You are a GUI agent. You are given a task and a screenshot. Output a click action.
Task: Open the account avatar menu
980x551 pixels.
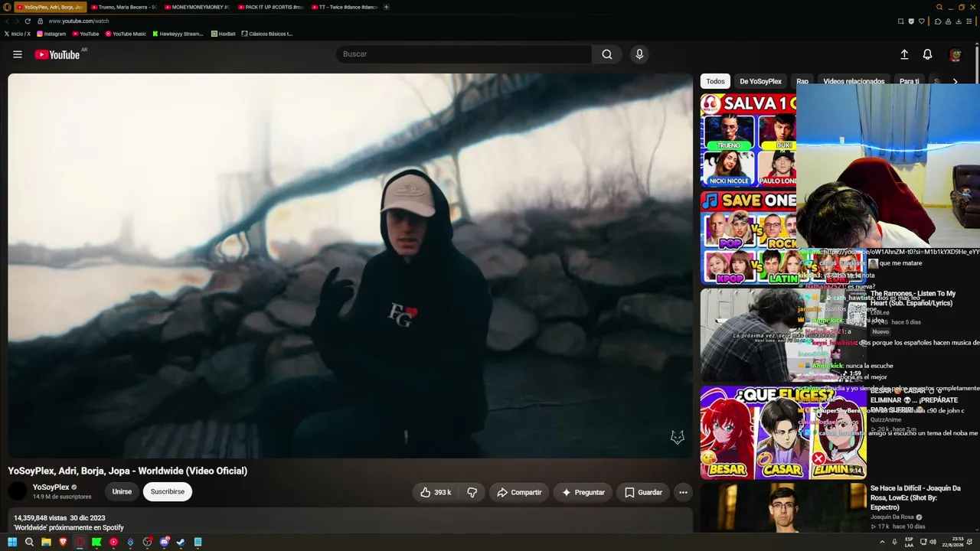955,54
